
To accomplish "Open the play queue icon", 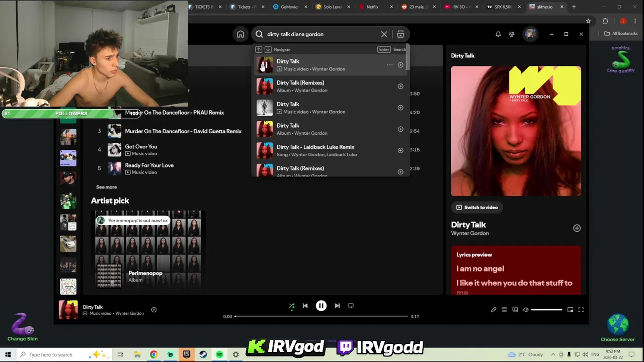I will coord(504,310).
